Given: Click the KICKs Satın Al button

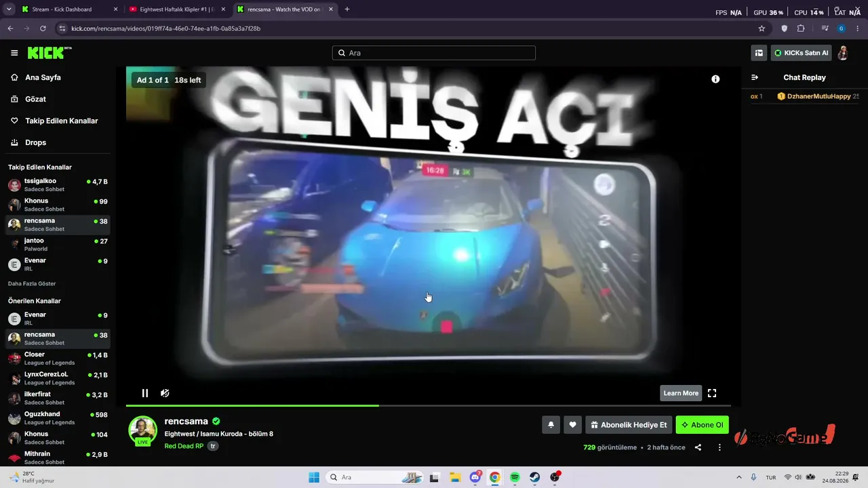Looking at the screenshot, I should click(x=801, y=53).
